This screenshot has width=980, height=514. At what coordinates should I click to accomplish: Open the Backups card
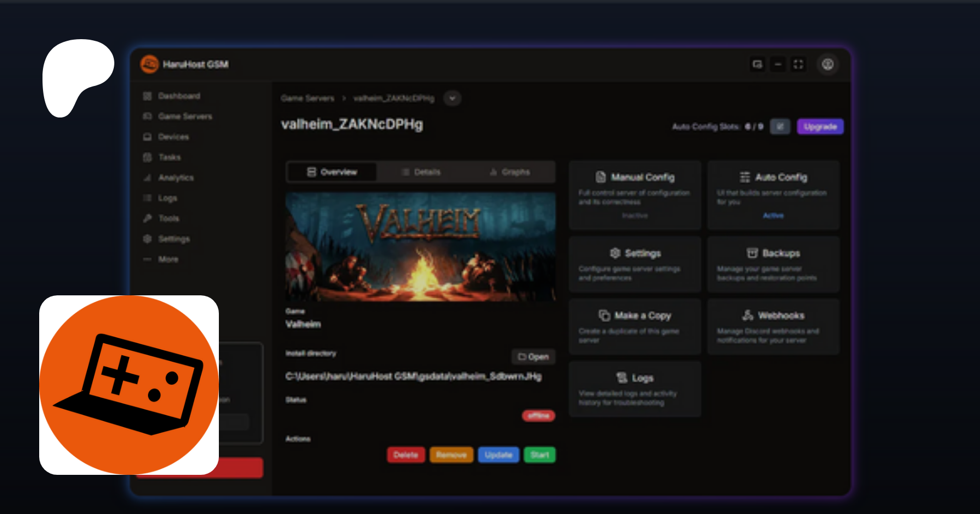(773, 264)
